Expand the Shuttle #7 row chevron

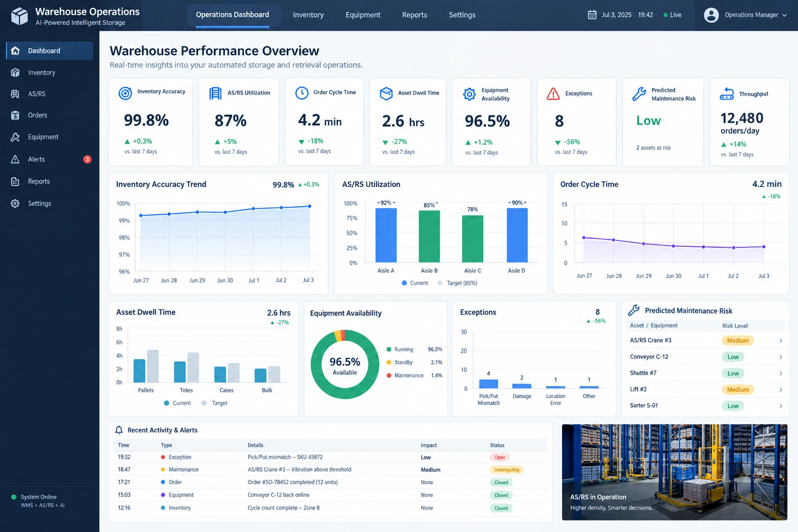[x=781, y=374]
